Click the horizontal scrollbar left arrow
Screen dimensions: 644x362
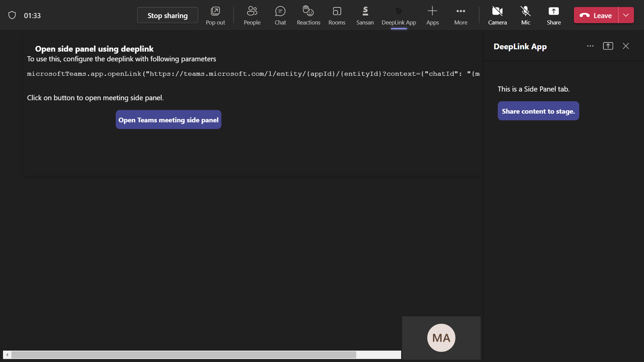[7, 355]
